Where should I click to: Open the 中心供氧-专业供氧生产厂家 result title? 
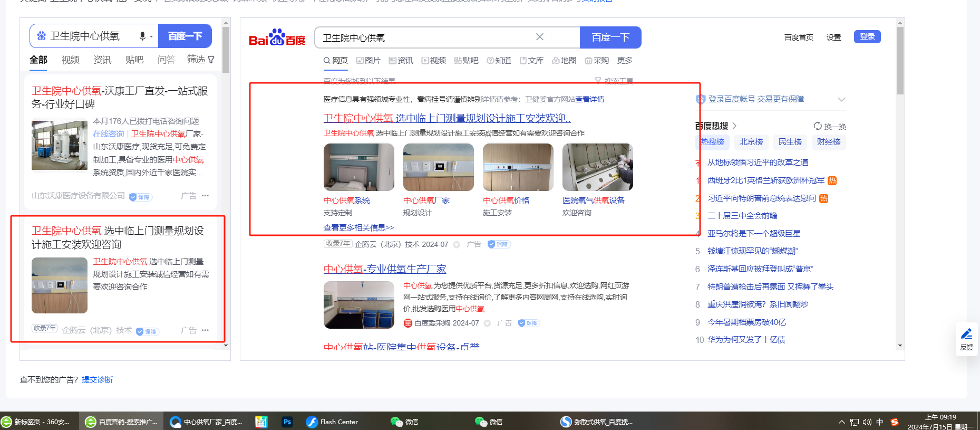point(385,269)
